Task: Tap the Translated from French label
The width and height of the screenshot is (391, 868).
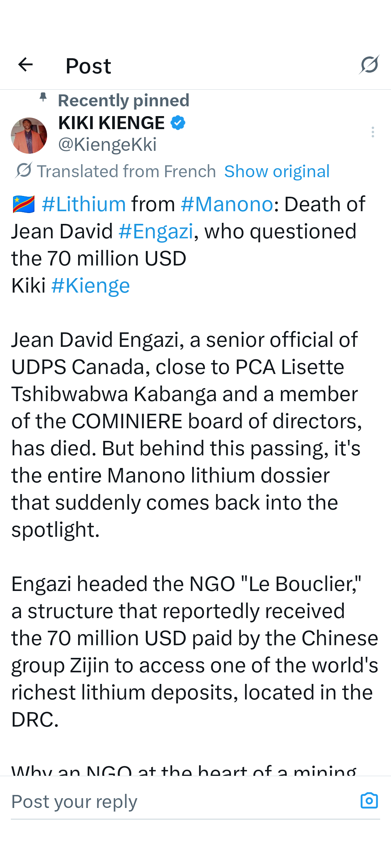Action: tap(126, 171)
